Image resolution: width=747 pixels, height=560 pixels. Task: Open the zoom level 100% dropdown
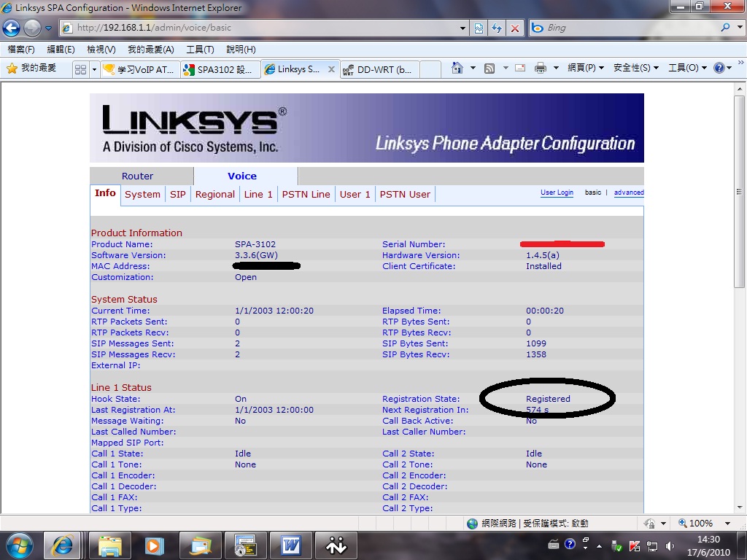727,524
